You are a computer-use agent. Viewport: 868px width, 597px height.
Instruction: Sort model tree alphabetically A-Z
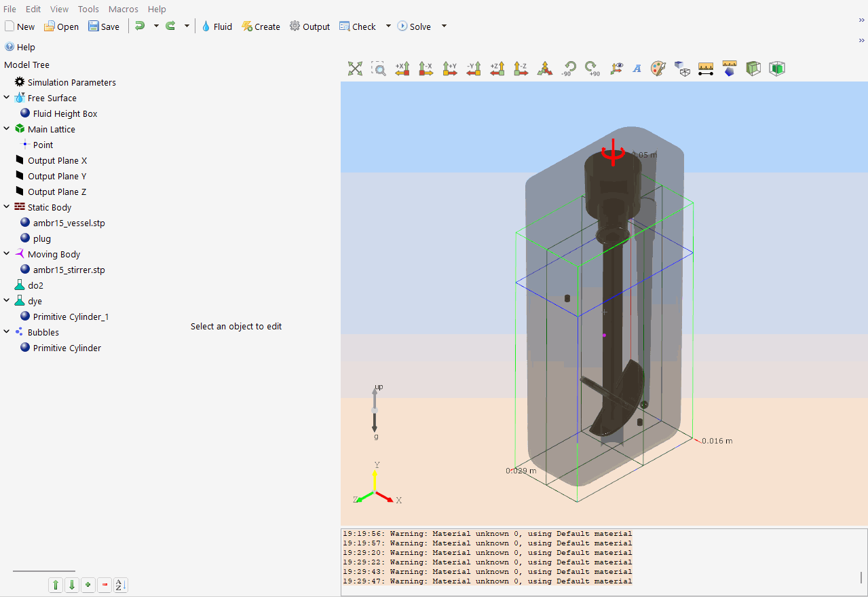(x=121, y=585)
